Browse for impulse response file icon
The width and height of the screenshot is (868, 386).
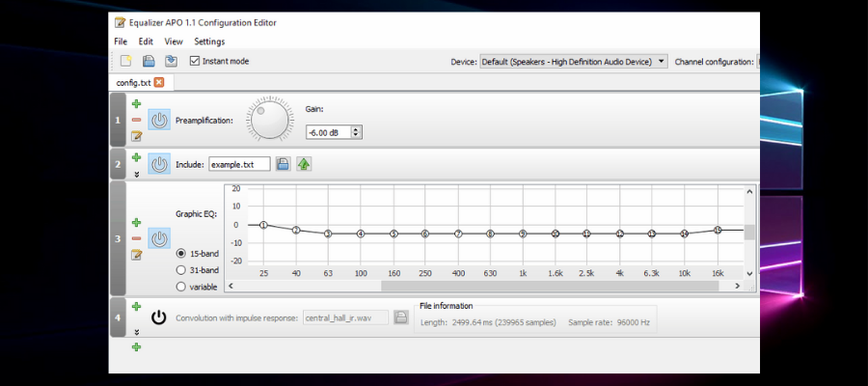(x=401, y=317)
